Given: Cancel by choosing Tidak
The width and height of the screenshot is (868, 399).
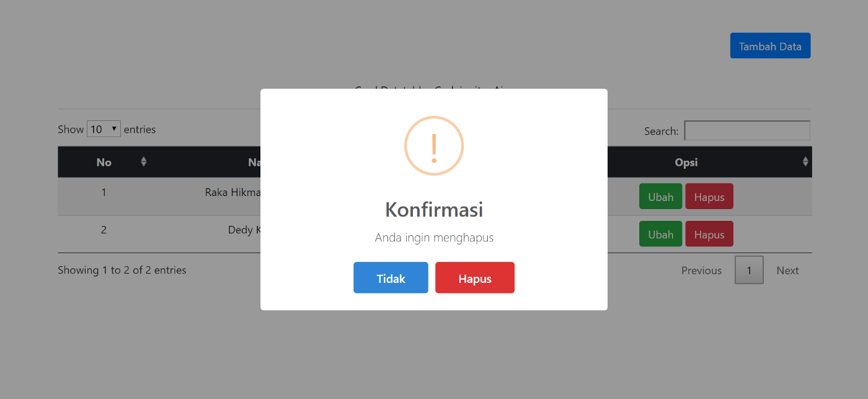Looking at the screenshot, I should [x=391, y=277].
